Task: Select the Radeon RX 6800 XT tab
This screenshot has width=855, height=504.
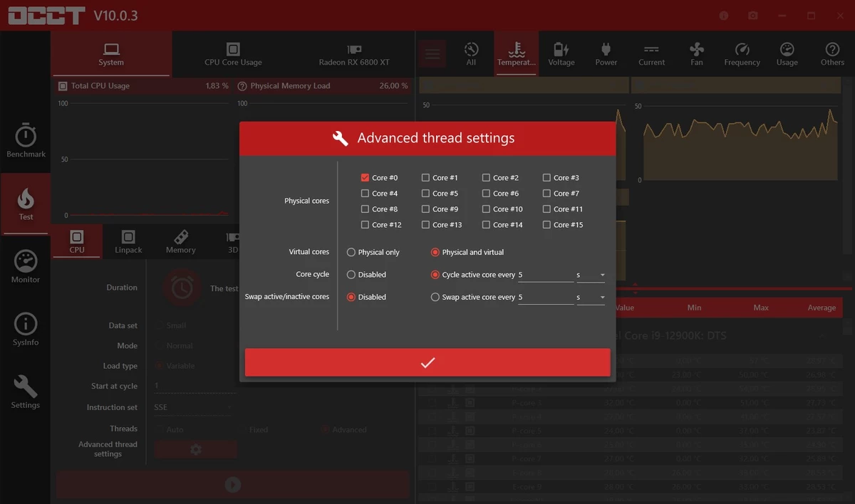Action: 354,54
